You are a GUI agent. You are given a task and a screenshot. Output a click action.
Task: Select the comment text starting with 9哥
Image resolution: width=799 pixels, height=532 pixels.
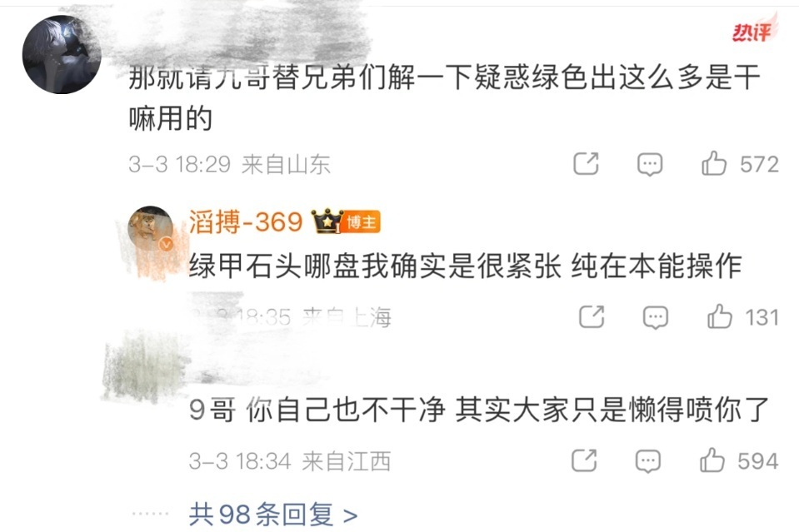click(x=479, y=410)
